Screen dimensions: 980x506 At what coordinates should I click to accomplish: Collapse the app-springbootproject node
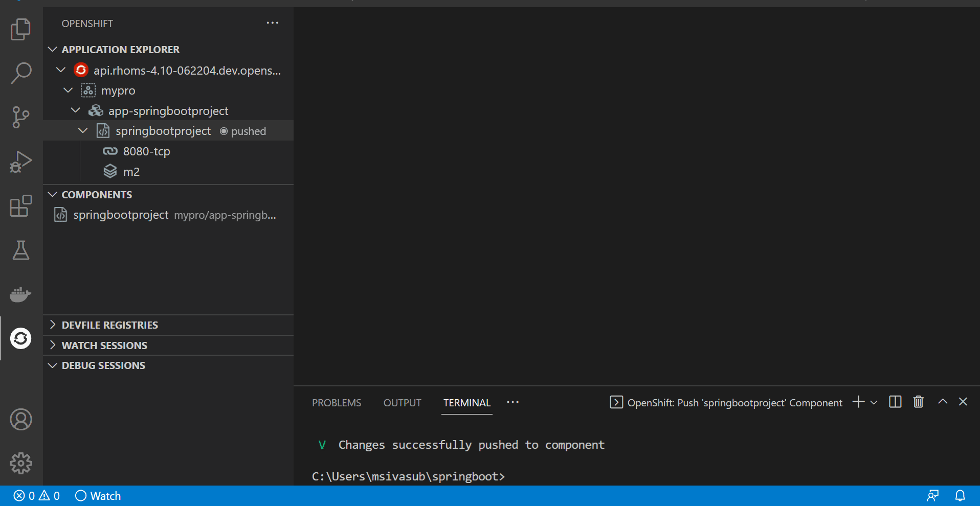pos(75,110)
